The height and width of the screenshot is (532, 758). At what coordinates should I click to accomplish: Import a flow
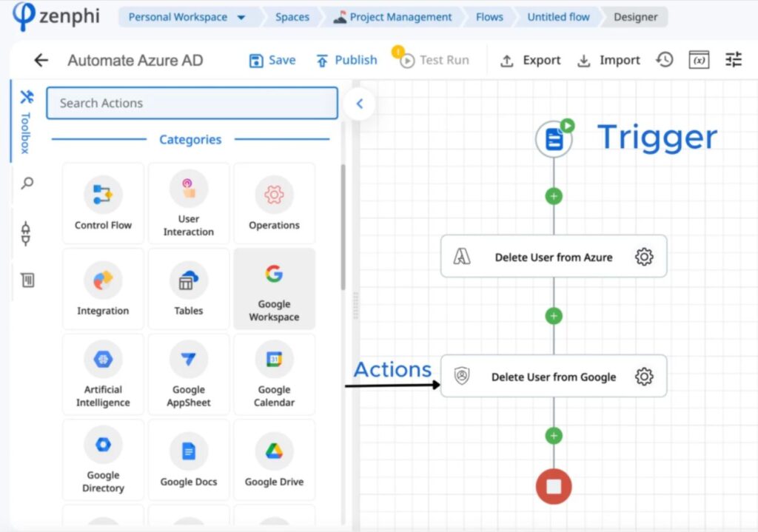[608, 61]
